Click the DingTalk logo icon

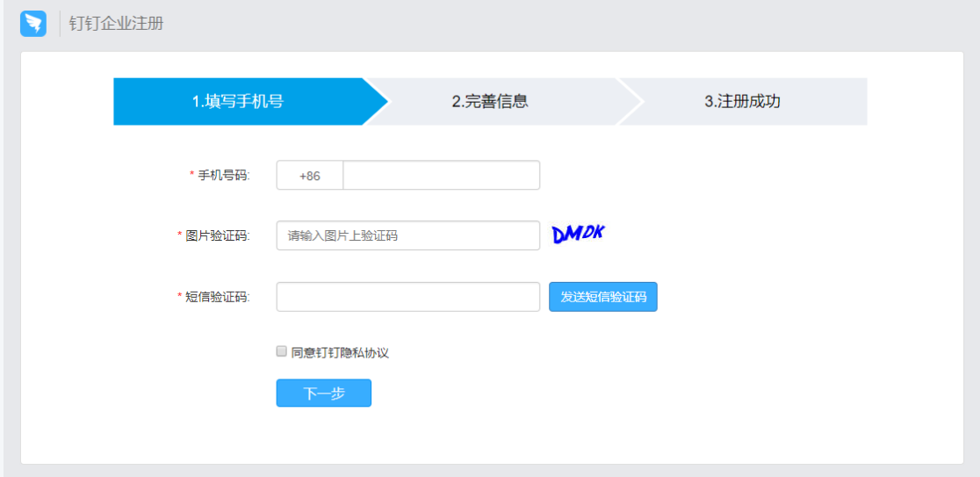click(x=33, y=24)
